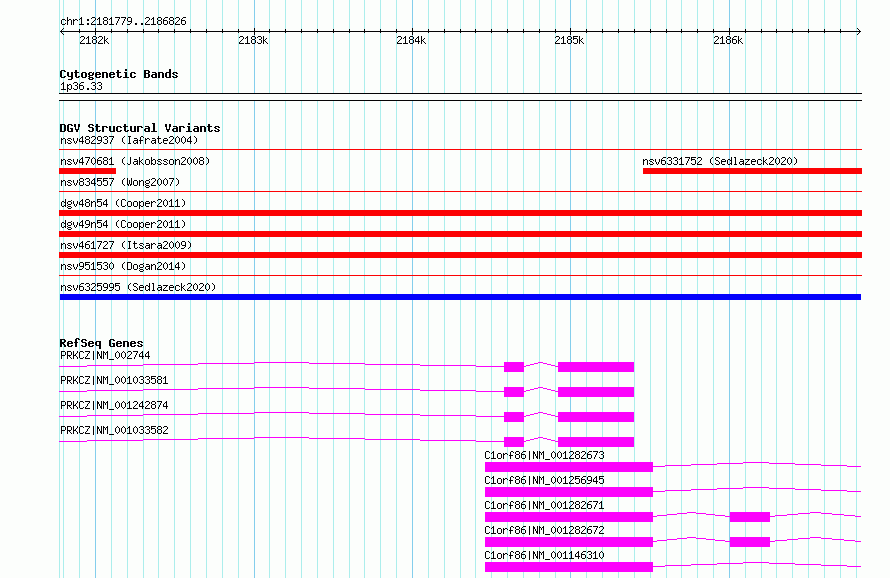
Task: Click variant label nsv951530 (Dogan2014)
Action: [123, 266]
